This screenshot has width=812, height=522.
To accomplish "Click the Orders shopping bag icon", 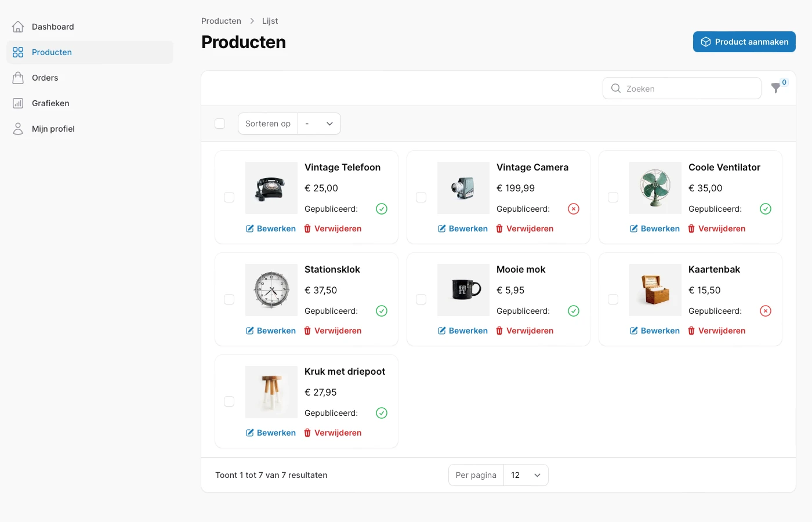I will [x=18, y=78].
